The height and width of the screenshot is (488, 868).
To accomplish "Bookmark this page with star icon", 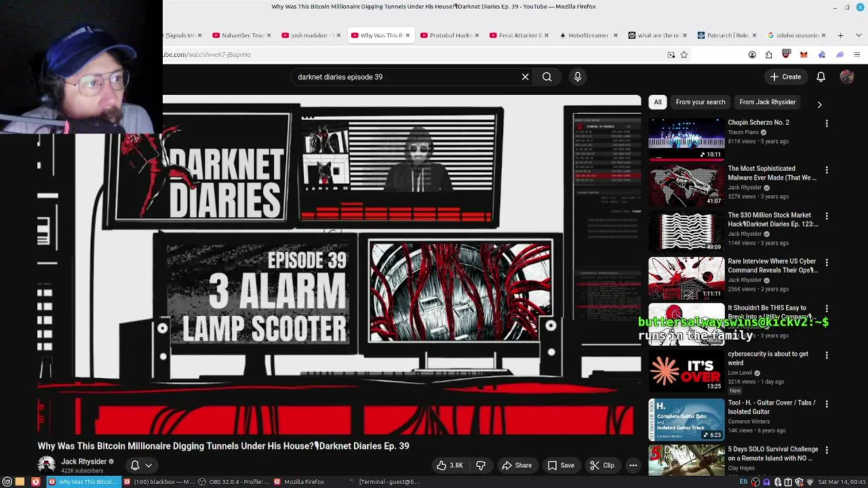I will [684, 55].
